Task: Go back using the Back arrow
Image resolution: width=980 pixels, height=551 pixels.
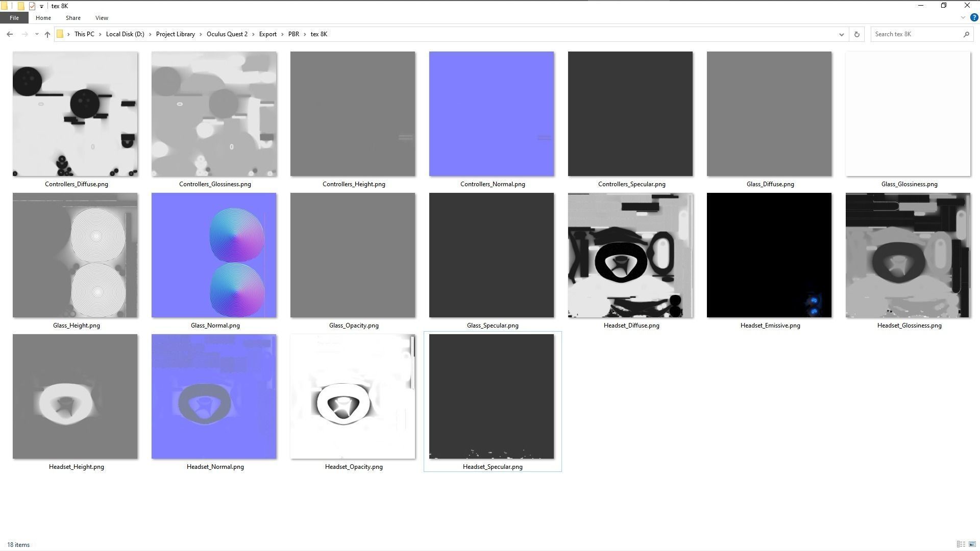Action: 10,34
